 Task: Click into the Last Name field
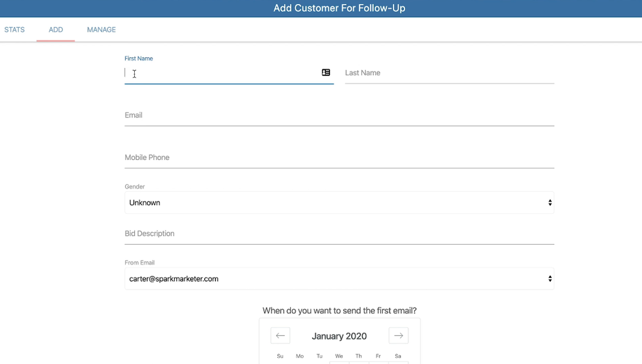(x=449, y=73)
